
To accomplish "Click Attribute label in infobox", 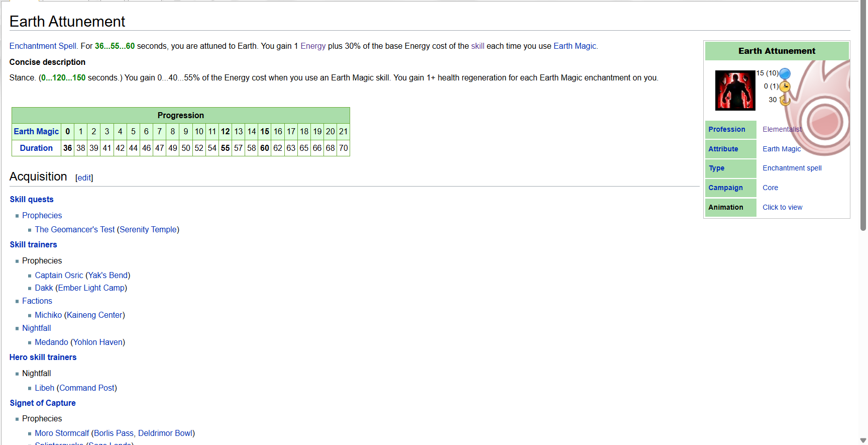I will click(723, 149).
